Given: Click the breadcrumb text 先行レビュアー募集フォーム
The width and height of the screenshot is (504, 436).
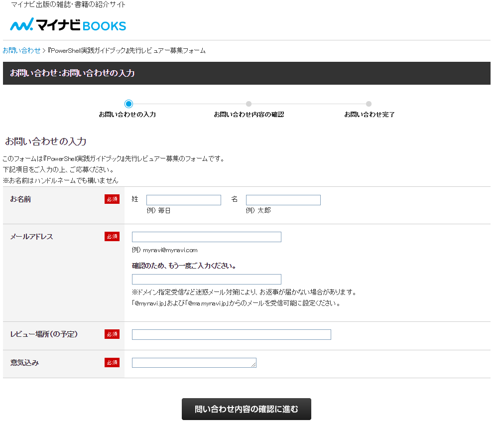Looking at the screenshot, I should (167, 50).
